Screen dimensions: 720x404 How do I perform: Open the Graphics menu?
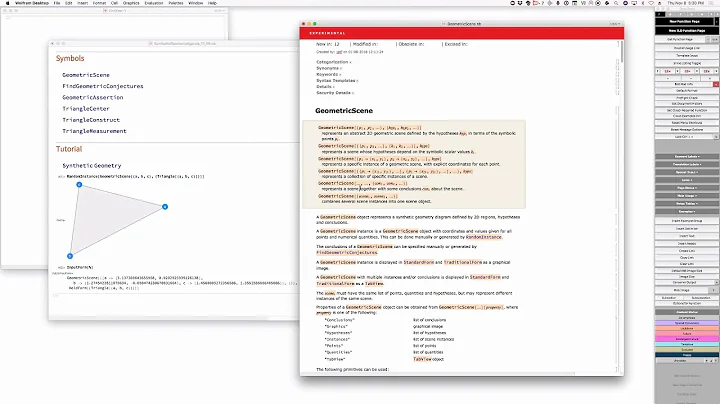coord(131,3)
